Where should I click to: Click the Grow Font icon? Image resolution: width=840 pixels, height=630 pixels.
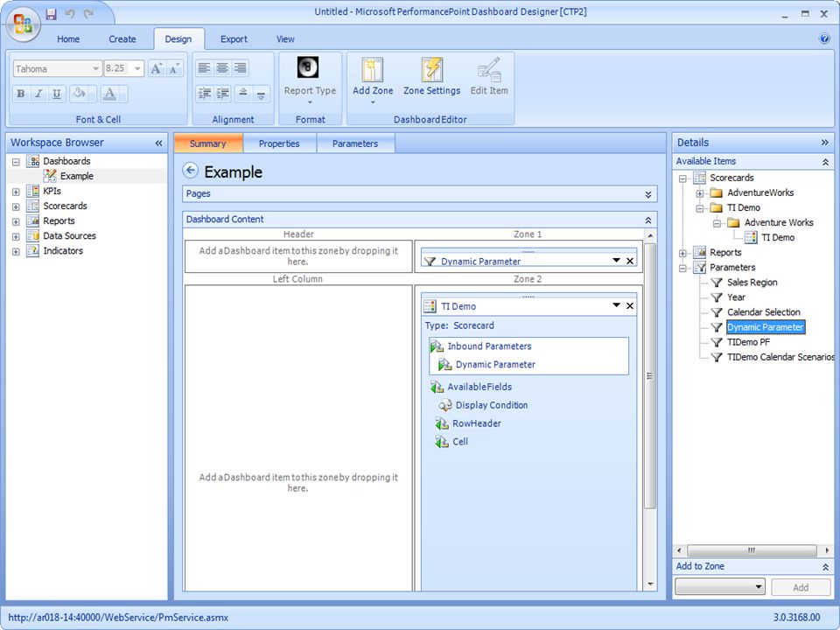point(156,68)
